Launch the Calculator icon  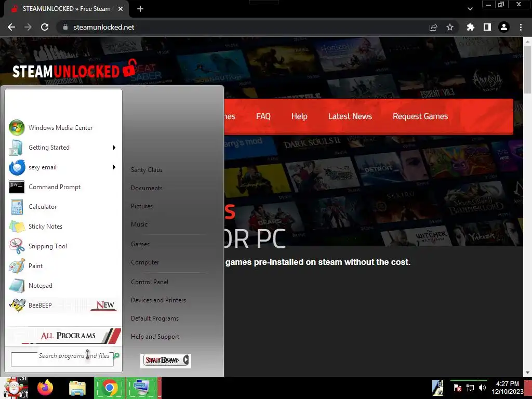point(17,207)
